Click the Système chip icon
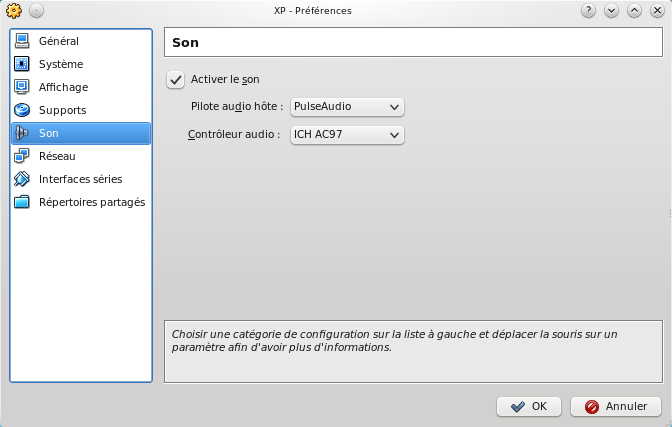Screen dimensions: 672x427 (22, 65)
